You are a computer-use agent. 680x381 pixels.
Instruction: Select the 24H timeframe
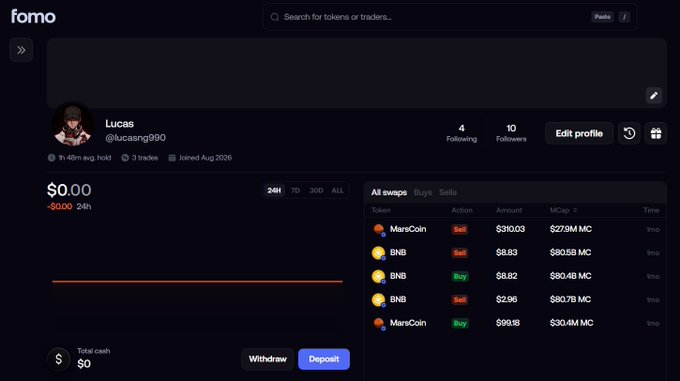tap(274, 190)
